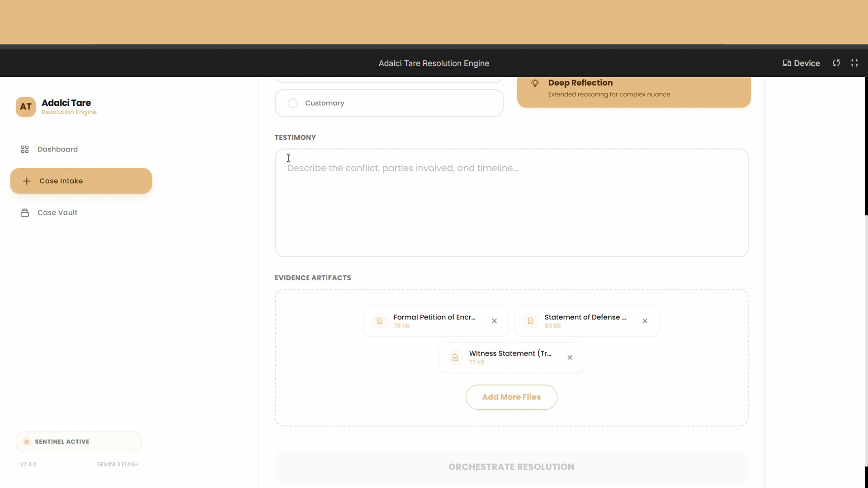Select the Customary radio option
Image resolution: width=868 pixels, height=488 pixels.
click(x=292, y=103)
